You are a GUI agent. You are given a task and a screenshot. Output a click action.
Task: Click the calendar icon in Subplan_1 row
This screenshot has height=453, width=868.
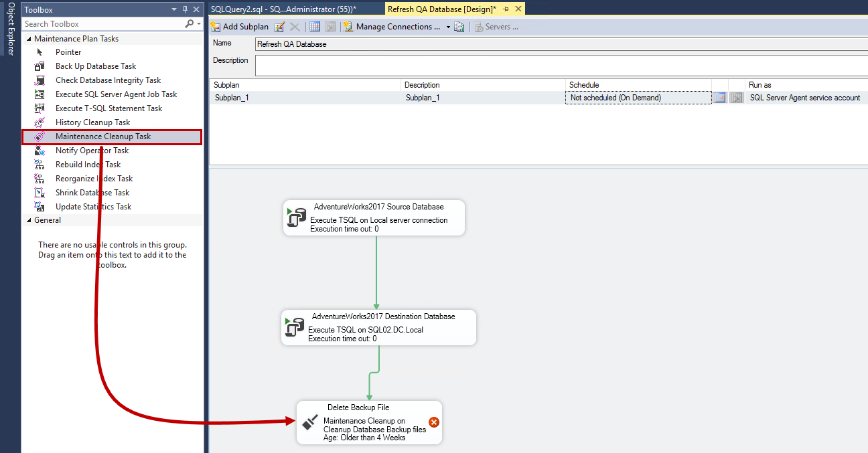pos(720,98)
